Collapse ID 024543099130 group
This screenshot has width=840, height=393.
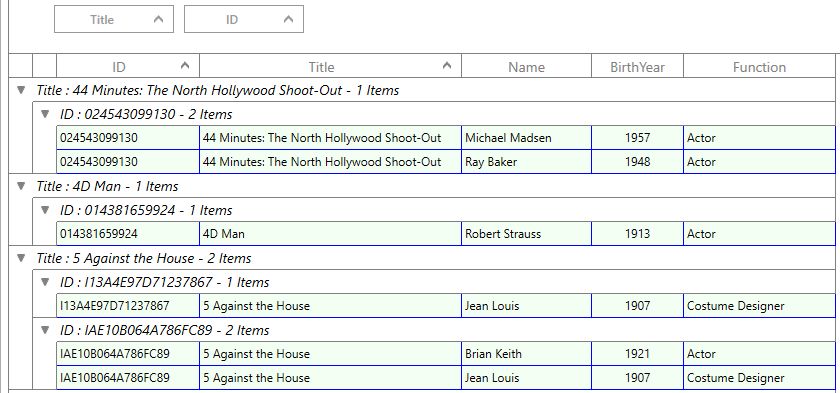[x=45, y=114]
